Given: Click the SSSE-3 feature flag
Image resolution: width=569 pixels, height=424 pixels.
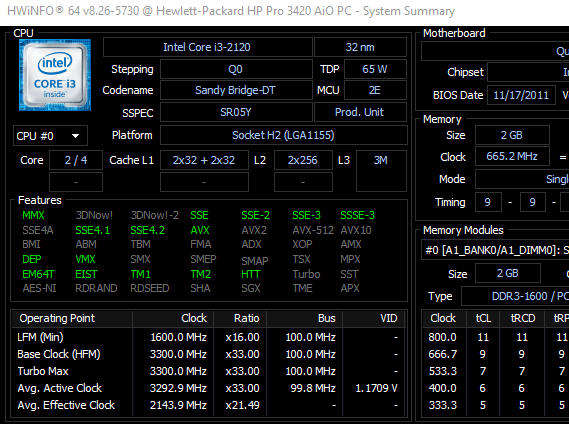Looking at the screenshot, I should click(x=357, y=215).
